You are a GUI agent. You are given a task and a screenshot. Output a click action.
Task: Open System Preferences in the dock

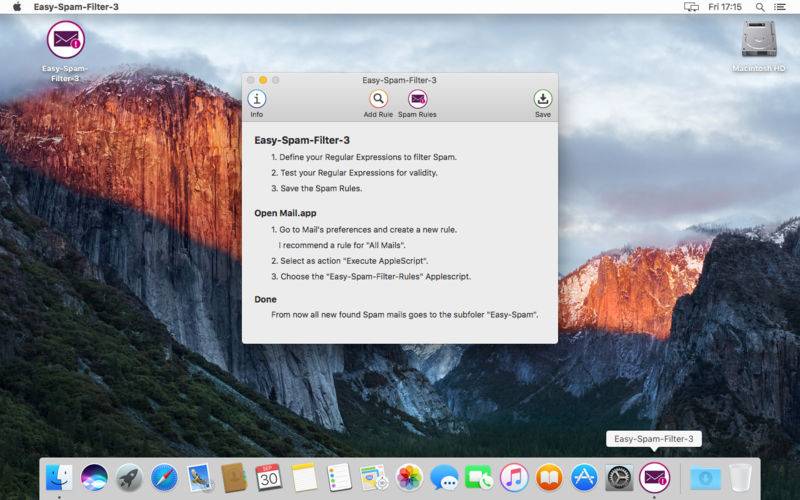[619, 478]
